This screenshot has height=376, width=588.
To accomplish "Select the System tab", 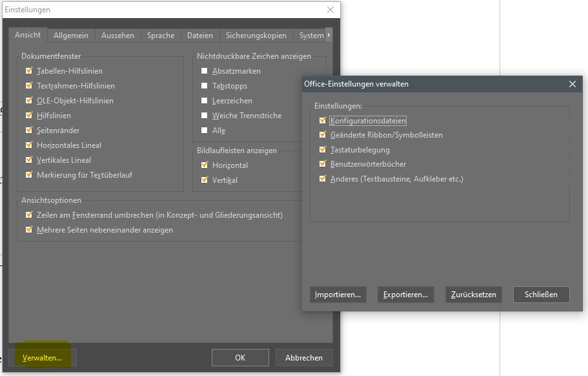I will [x=310, y=36].
